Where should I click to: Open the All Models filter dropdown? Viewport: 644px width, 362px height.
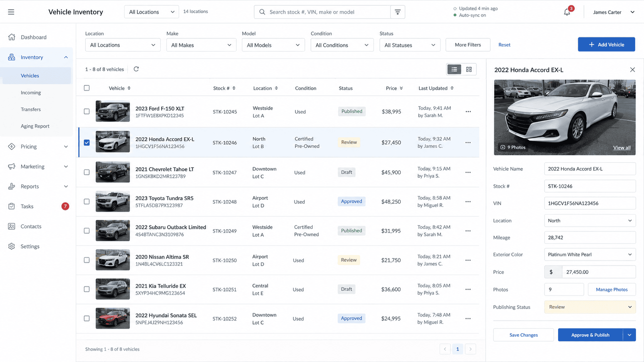point(273,45)
